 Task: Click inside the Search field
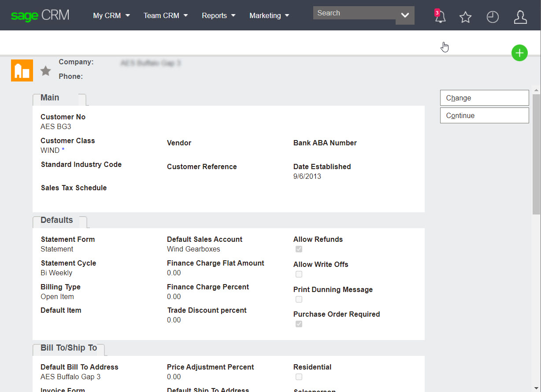[352, 13]
